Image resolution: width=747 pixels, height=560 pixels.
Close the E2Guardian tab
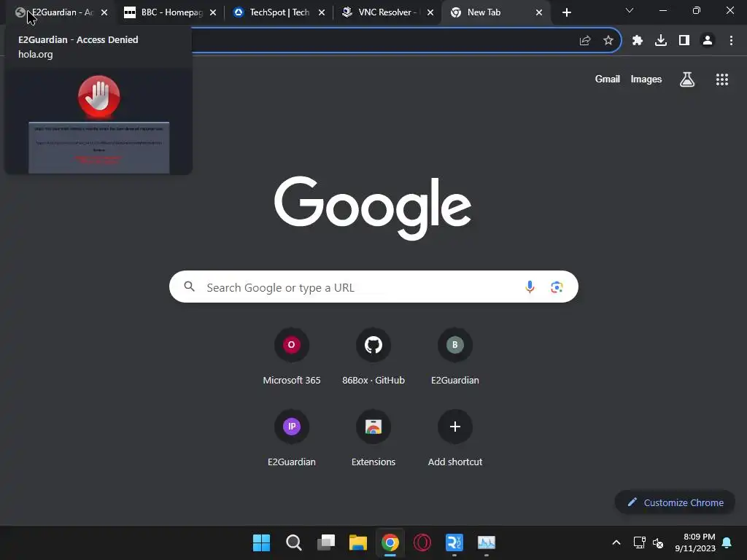pos(104,12)
